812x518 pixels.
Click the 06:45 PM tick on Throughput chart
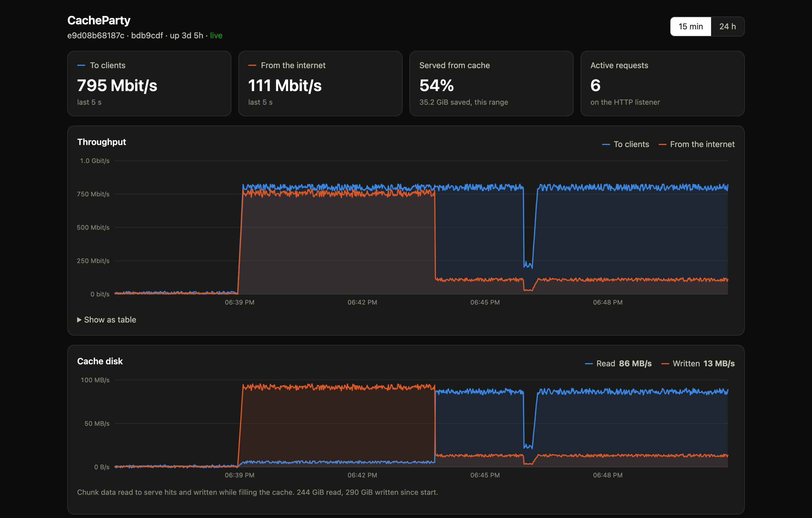coord(485,302)
